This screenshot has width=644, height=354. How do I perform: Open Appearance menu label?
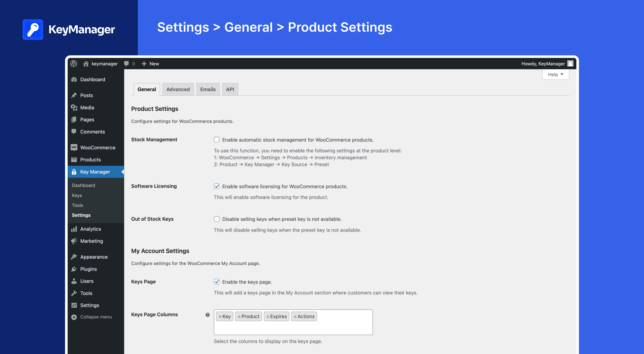coord(94,257)
